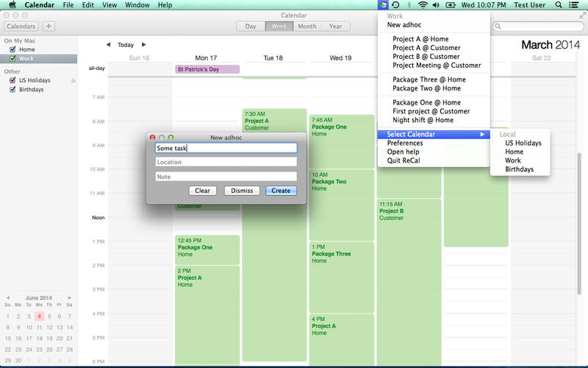Open the Help menu

(165, 5)
